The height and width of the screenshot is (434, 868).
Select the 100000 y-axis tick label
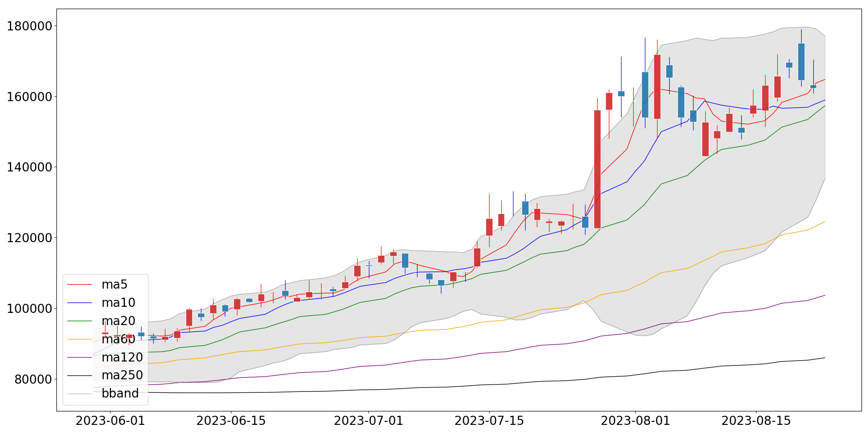point(30,309)
